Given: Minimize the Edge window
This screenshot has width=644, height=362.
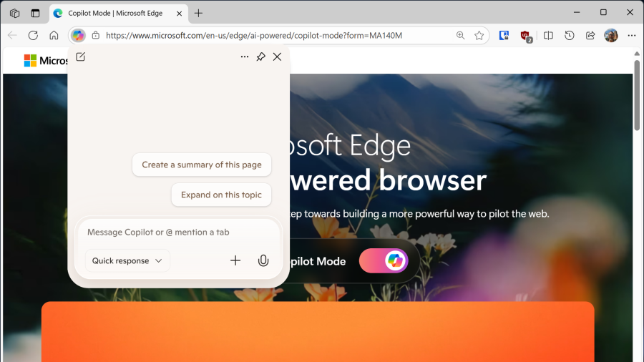Looking at the screenshot, I should (x=577, y=12).
